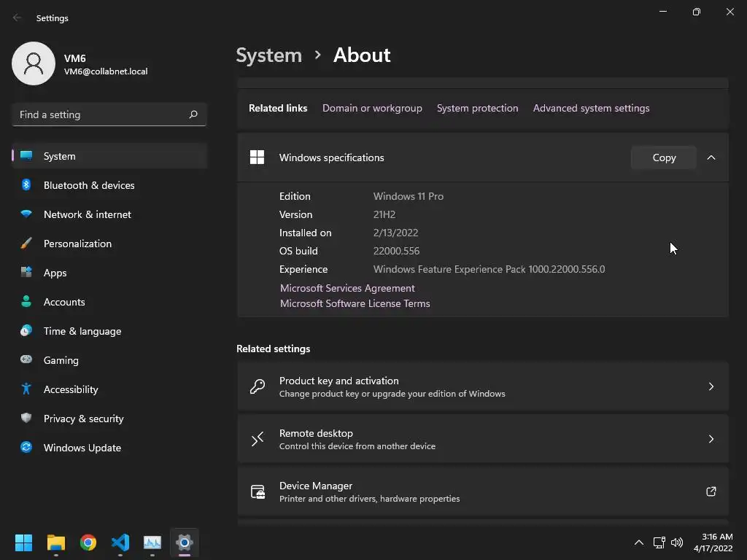Click the Settings gear on taskbar
Image resolution: width=747 pixels, height=560 pixels.
coord(185,542)
